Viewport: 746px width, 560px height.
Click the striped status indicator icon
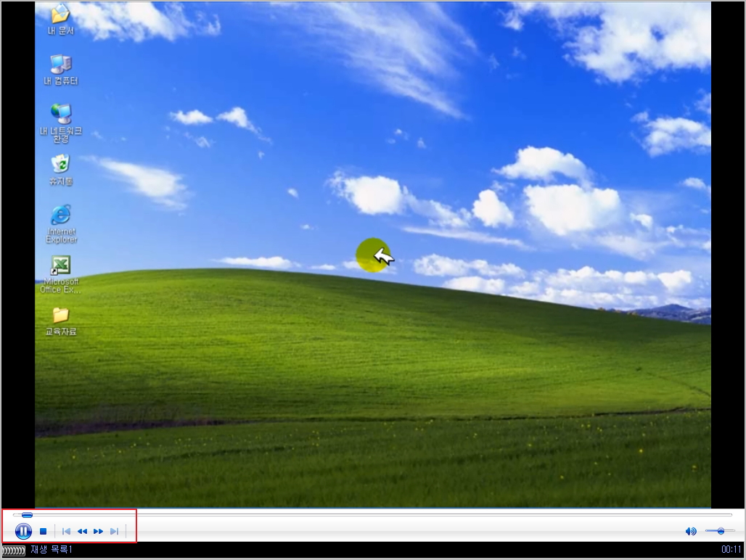pyautogui.click(x=13, y=551)
